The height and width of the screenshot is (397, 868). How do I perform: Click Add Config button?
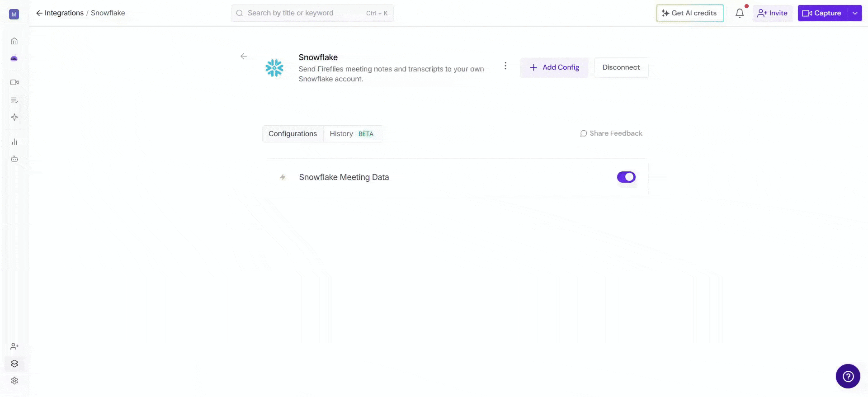(x=554, y=67)
